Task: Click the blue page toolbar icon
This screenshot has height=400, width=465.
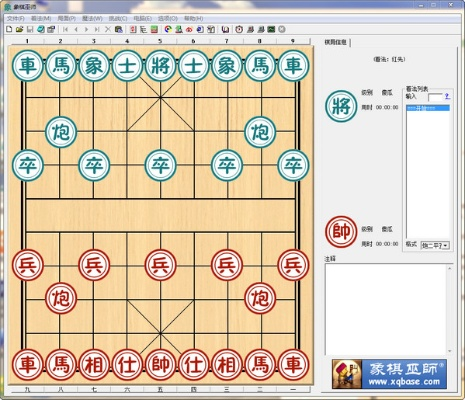Action: point(200,29)
